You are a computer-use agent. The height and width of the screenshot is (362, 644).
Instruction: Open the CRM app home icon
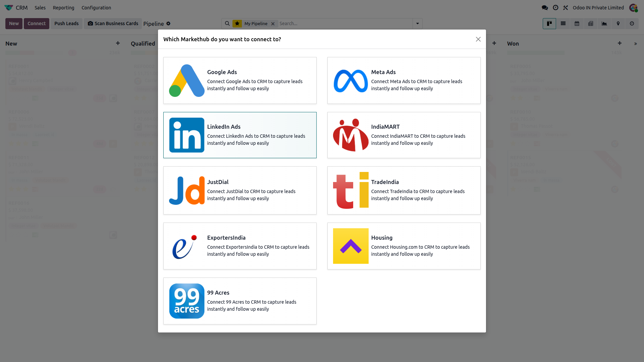[x=9, y=7]
